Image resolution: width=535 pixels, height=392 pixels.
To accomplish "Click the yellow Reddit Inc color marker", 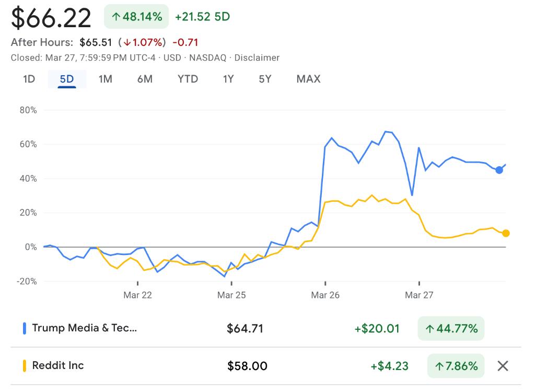I will coord(24,365).
